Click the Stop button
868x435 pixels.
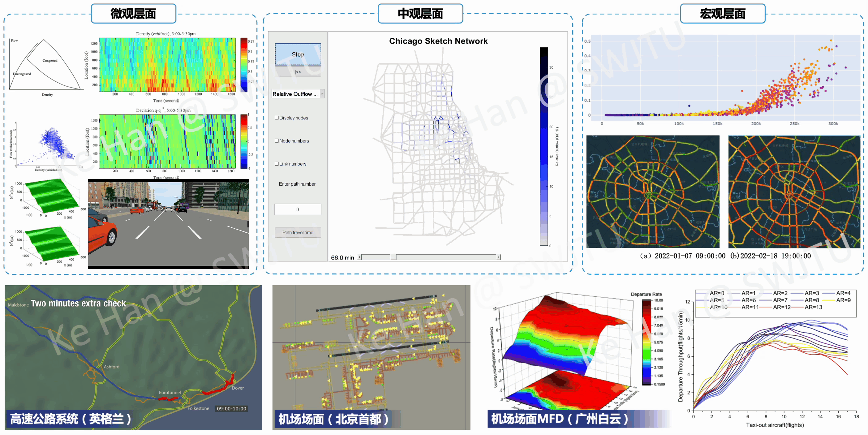point(298,54)
